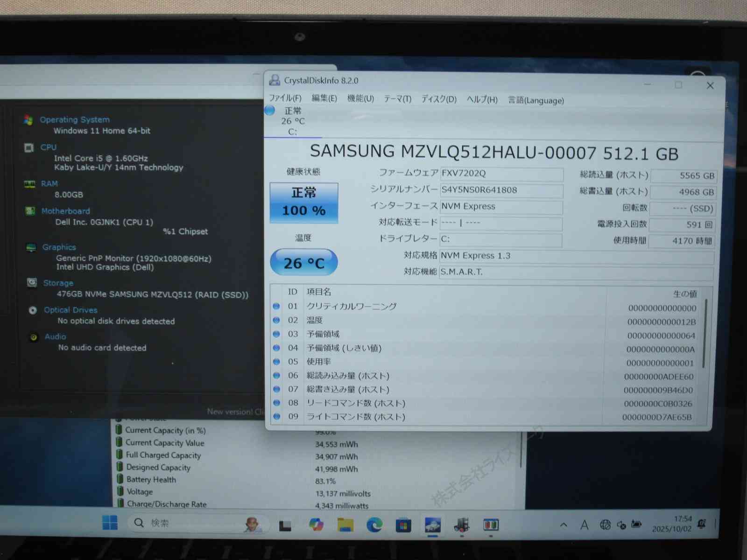The height and width of the screenshot is (560, 747).
Task: Click the CrystalDiskInfo title bar icon
Action: pos(275,80)
